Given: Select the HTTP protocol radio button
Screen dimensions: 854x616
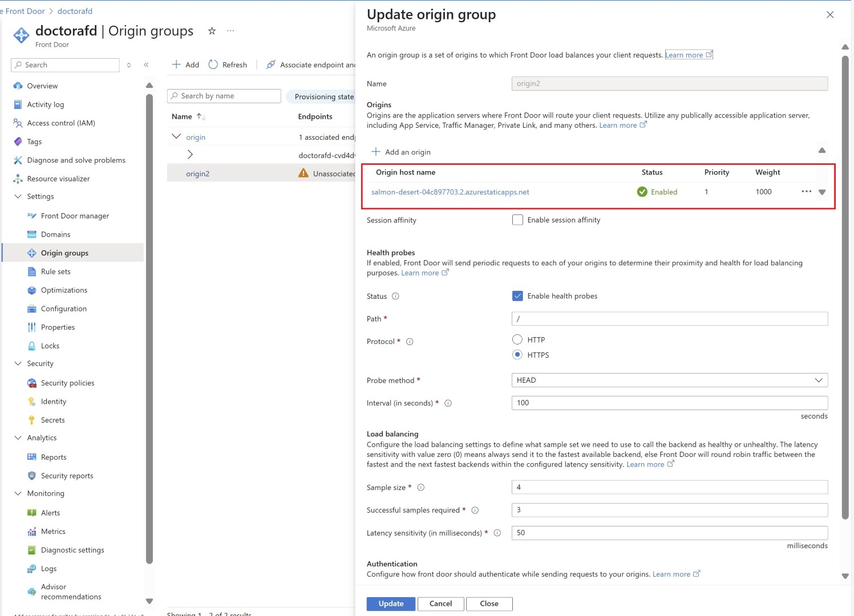Looking at the screenshot, I should [517, 339].
